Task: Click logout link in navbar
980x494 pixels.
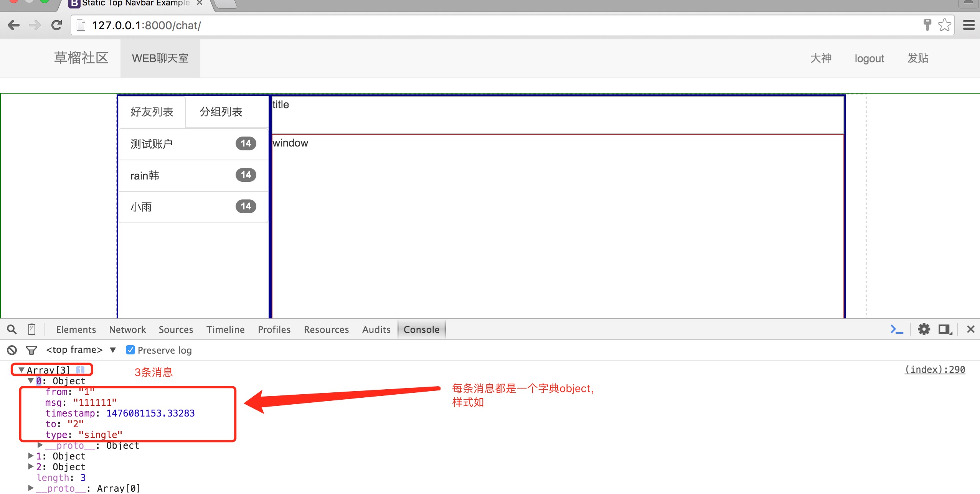Action: click(x=869, y=58)
